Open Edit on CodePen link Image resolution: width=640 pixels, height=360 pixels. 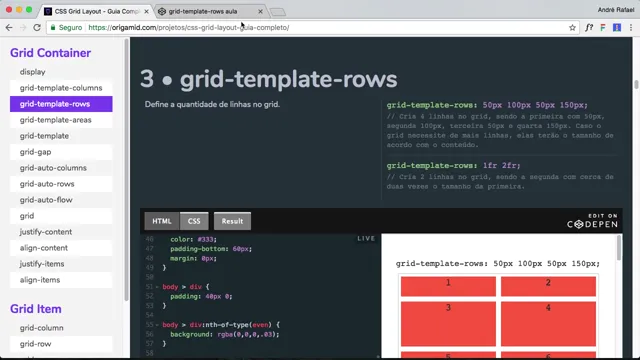click(x=592, y=221)
